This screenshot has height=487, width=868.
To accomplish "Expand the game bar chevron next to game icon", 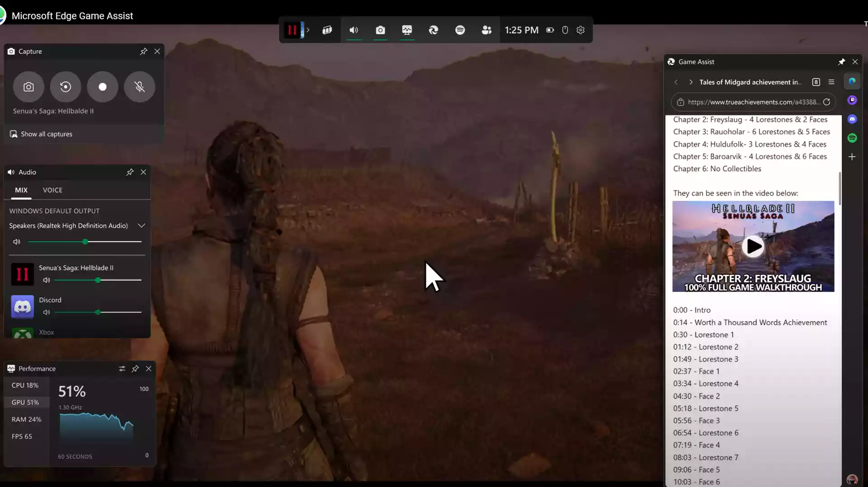I will [x=308, y=30].
